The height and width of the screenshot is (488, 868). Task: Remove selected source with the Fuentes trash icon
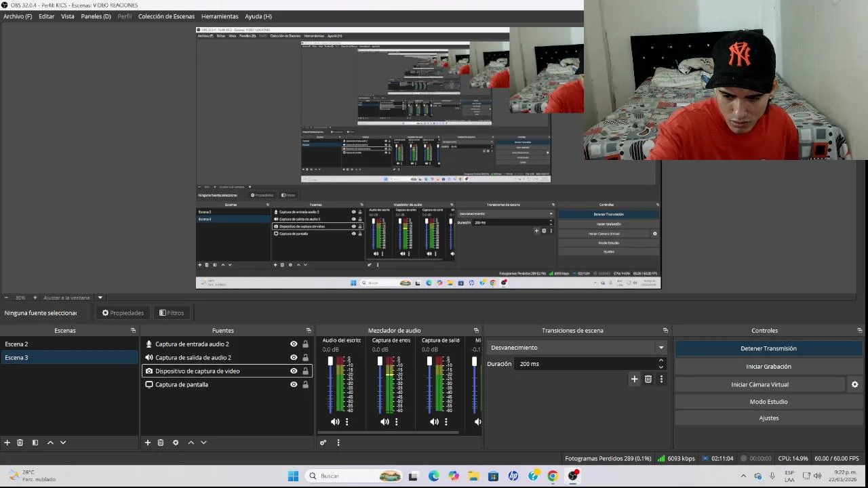(x=161, y=443)
